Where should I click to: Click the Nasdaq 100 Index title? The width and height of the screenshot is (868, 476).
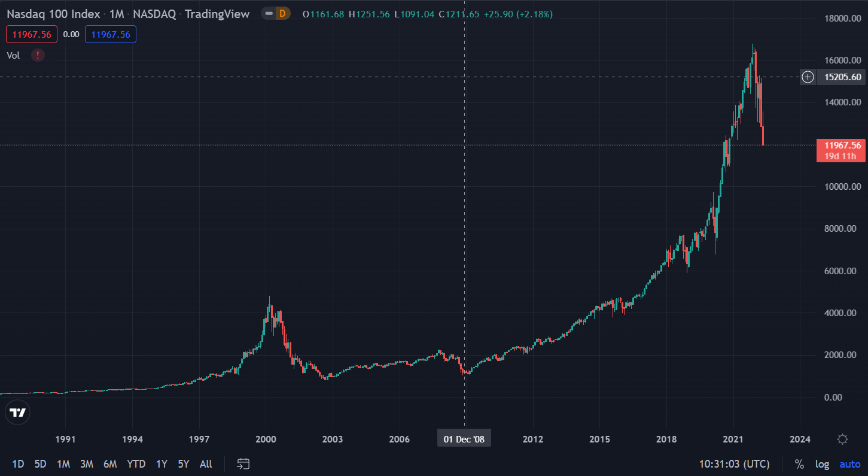pyautogui.click(x=53, y=14)
